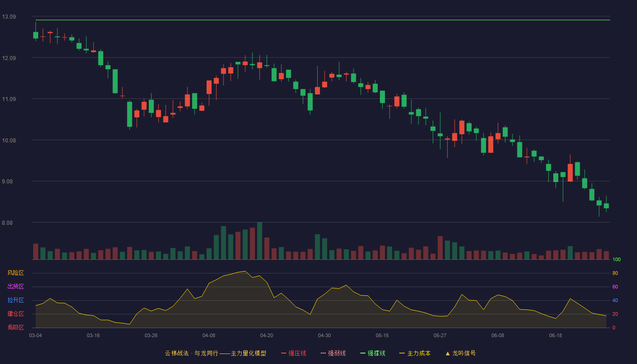Select the 04-30 date label

[324, 335]
